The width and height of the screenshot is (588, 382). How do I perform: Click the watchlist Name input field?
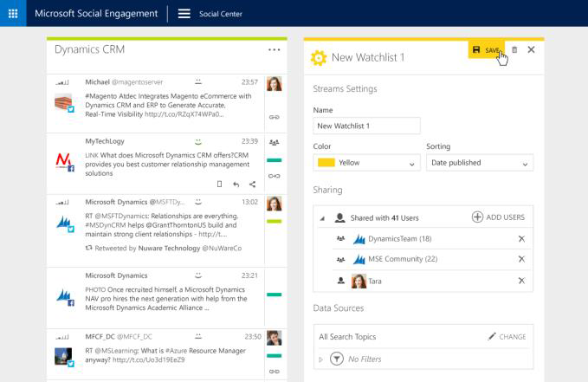point(366,126)
